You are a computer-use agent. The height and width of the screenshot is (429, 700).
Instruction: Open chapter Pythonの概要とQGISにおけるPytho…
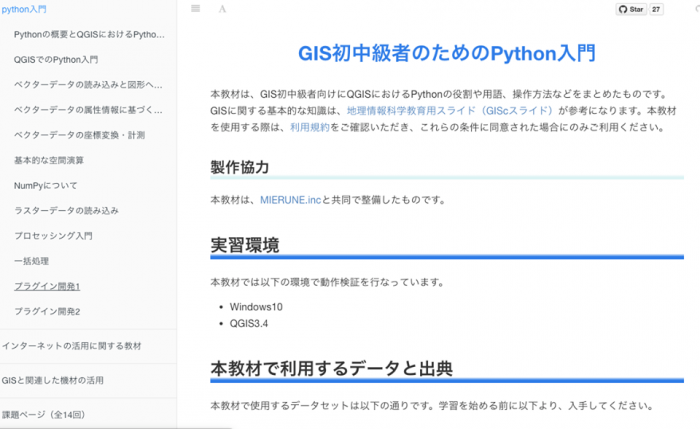(x=89, y=34)
